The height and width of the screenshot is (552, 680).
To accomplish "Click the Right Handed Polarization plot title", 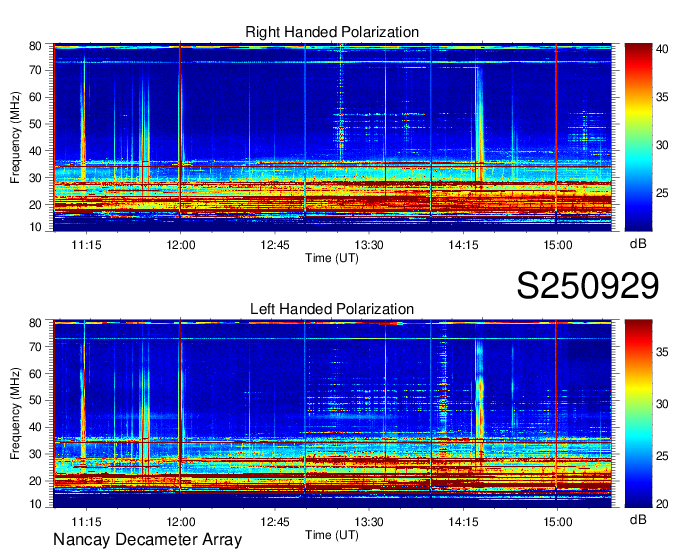I will pyautogui.click(x=332, y=33).
